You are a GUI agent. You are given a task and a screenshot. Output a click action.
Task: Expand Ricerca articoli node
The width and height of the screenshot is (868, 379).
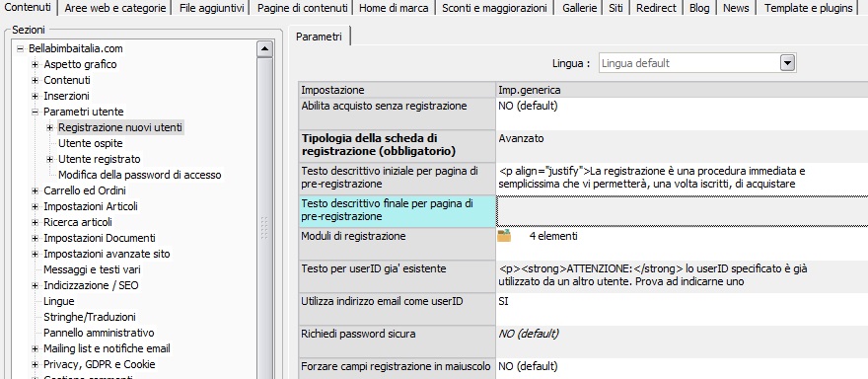pyautogui.click(x=35, y=222)
